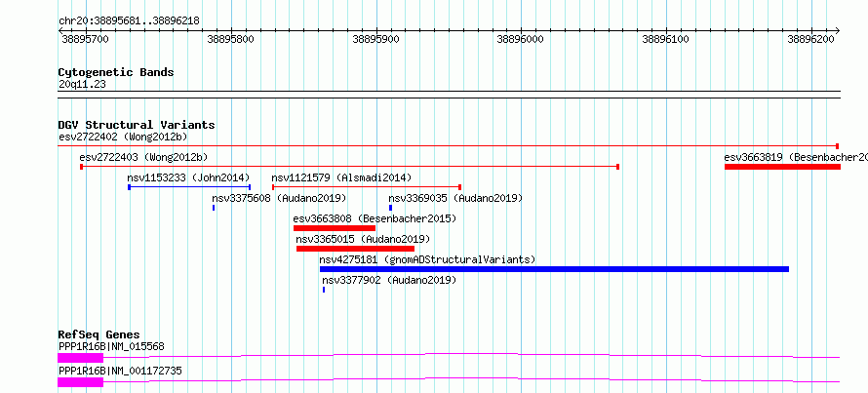Select nsv3377902 (Audano2019) label
The image size is (868, 393).
click(x=389, y=280)
